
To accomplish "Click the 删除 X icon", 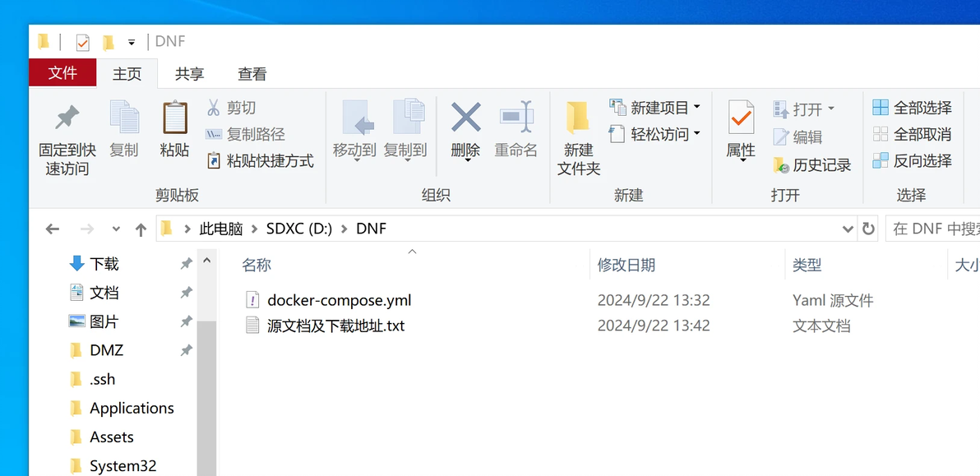I will click(x=465, y=117).
